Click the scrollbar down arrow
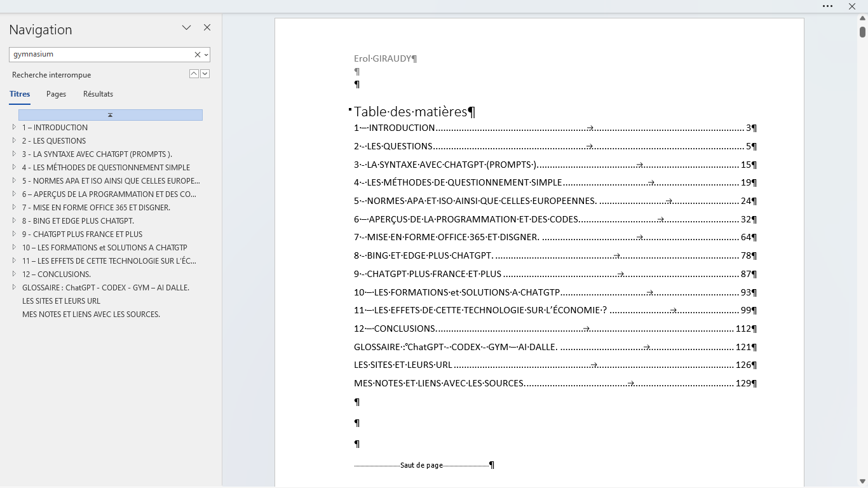This screenshot has height=488, width=868. point(862,481)
